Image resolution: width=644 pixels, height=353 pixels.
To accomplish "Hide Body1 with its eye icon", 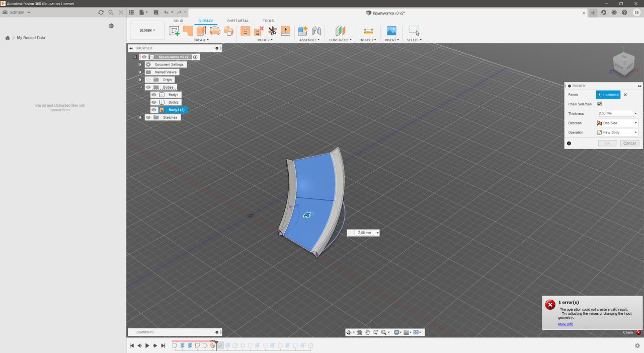I will point(154,95).
